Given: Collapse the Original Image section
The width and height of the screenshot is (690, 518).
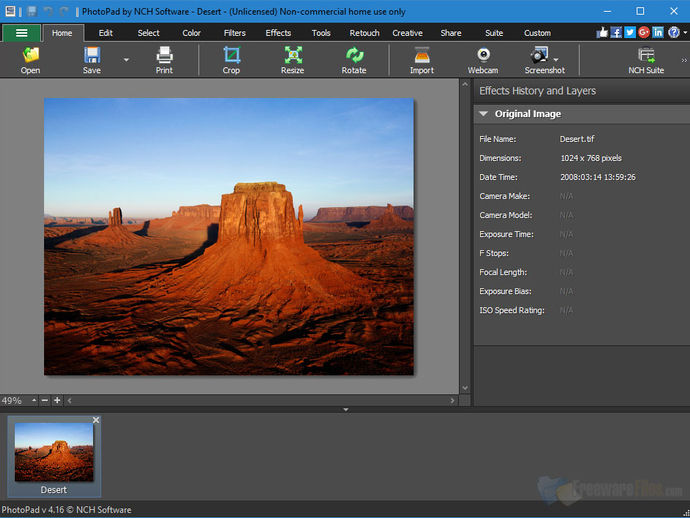Looking at the screenshot, I should [x=484, y=114].
